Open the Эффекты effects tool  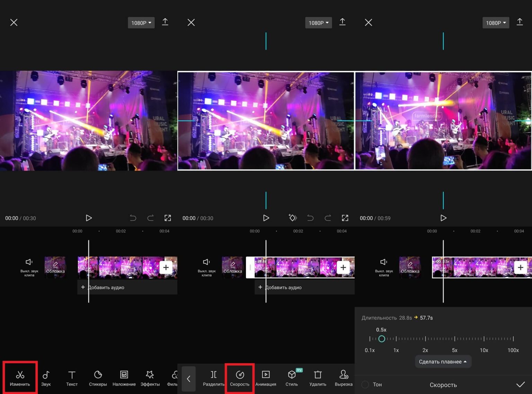[x=150, y=377]
